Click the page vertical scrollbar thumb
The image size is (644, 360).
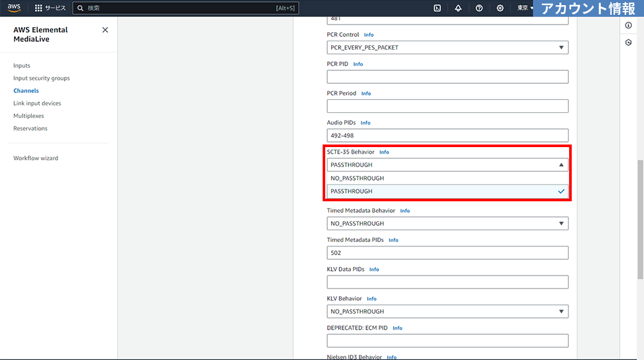640,219
